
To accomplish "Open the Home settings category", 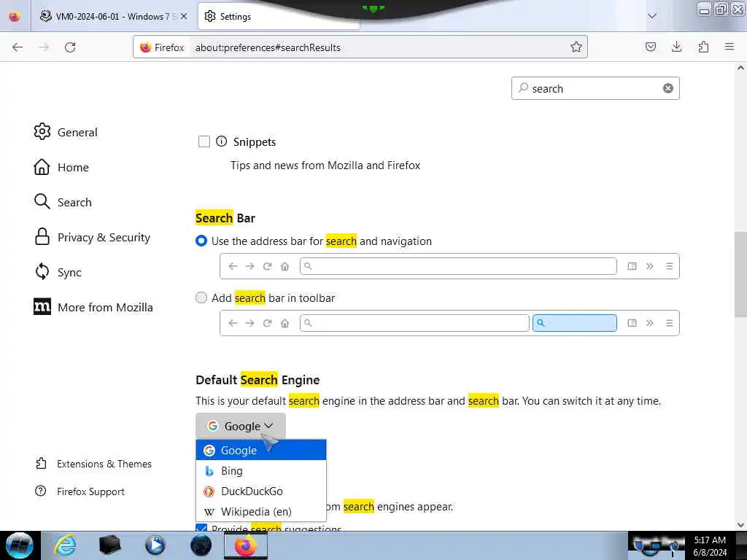I will tap(61, 167).
